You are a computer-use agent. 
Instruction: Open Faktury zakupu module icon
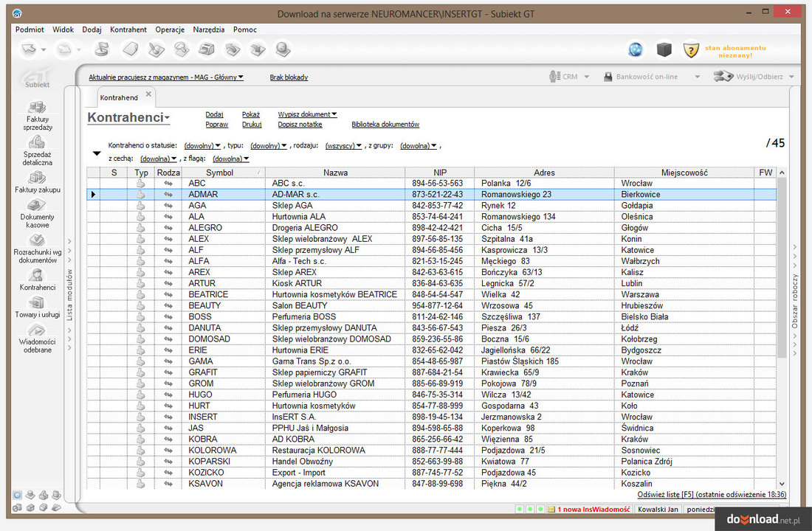(37, 177)
